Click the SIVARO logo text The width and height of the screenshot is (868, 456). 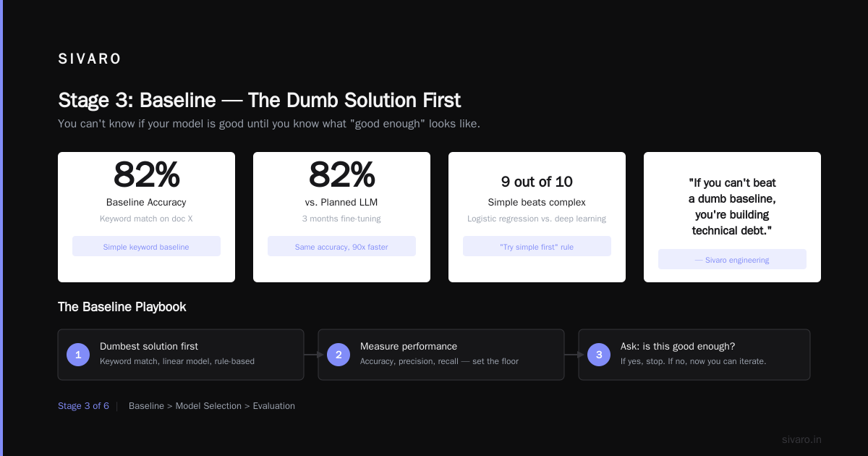coord(90,59)
